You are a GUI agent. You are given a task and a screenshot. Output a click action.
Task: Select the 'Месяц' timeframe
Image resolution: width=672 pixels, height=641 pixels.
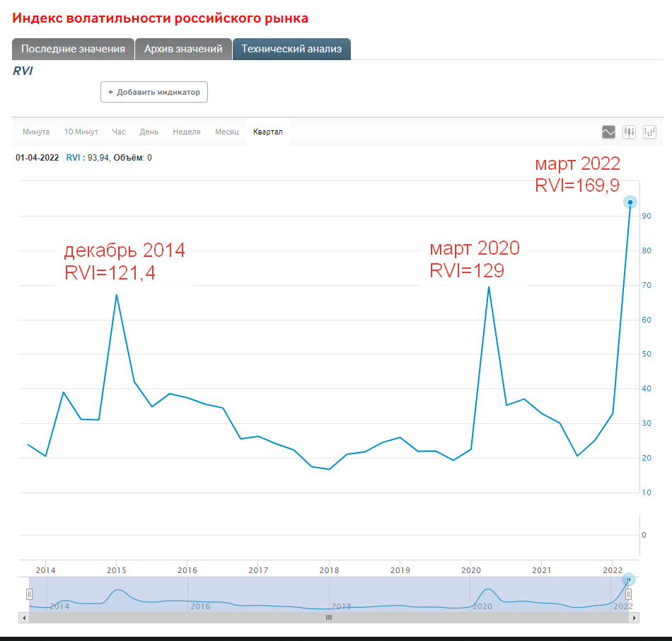coord(227,132)
